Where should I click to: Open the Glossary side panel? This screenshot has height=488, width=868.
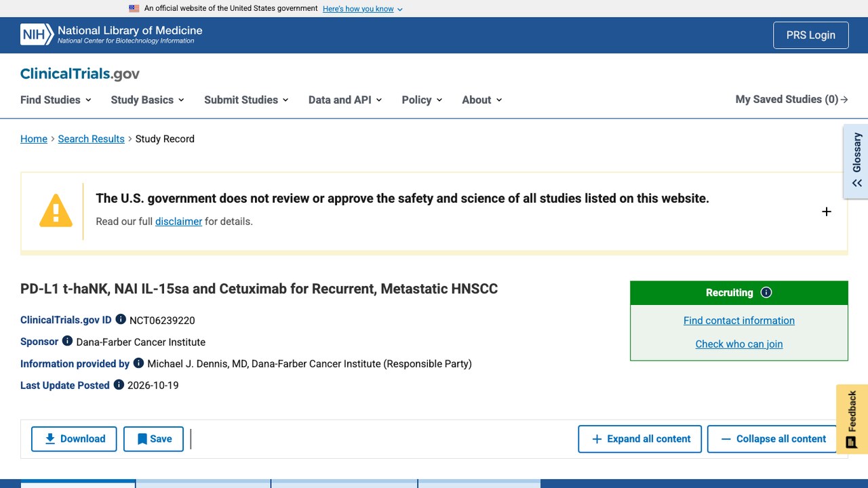856,161
